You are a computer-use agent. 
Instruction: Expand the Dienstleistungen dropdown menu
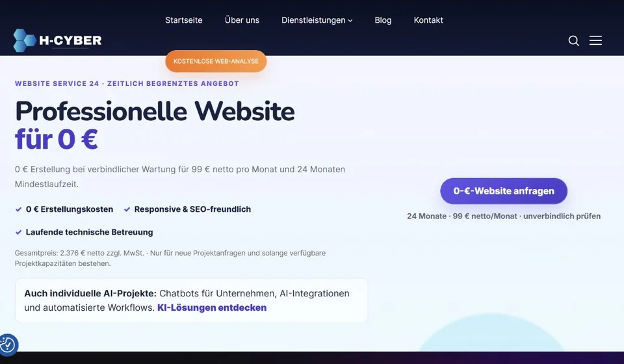click(x=317, y=20)
